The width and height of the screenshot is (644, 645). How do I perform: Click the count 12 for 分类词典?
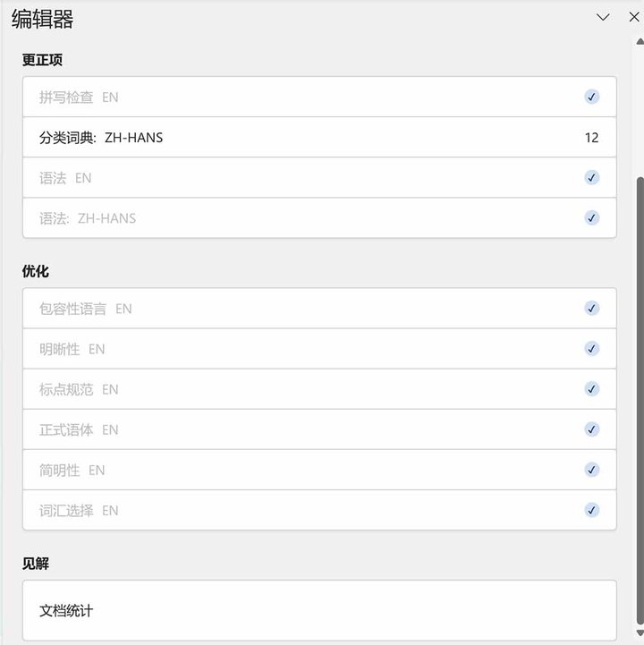(591, 138)
